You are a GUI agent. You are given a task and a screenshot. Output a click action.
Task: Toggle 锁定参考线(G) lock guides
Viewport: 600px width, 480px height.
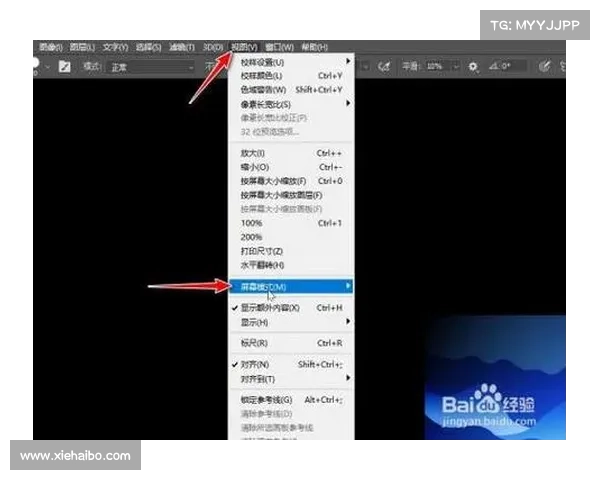click(x=291, y=400)
